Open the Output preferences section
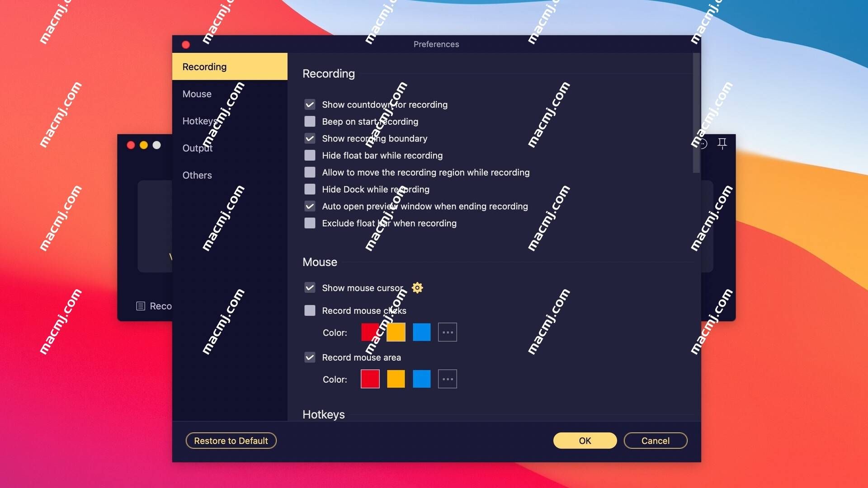 click(197, 148)
